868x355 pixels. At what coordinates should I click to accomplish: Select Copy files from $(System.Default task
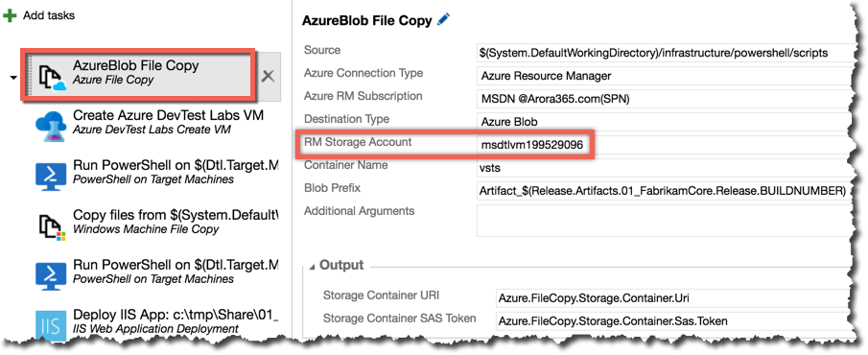click(175, 222)
